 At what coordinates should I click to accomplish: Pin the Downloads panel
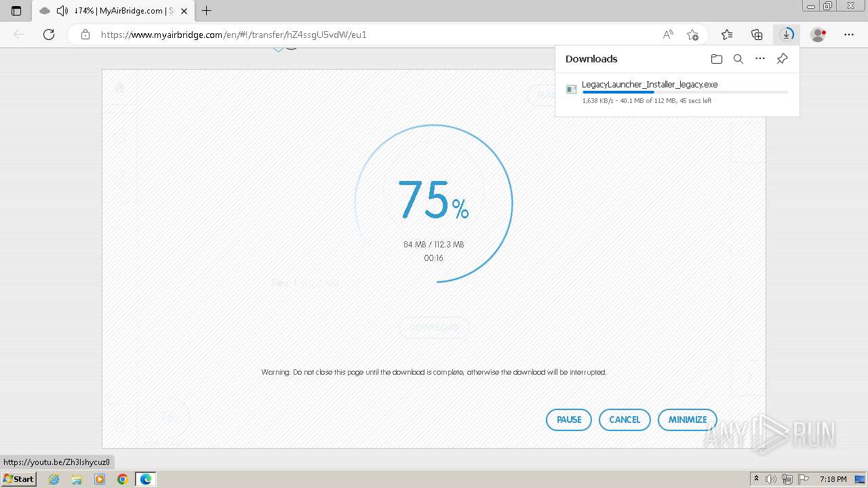[x=782, y=59]
